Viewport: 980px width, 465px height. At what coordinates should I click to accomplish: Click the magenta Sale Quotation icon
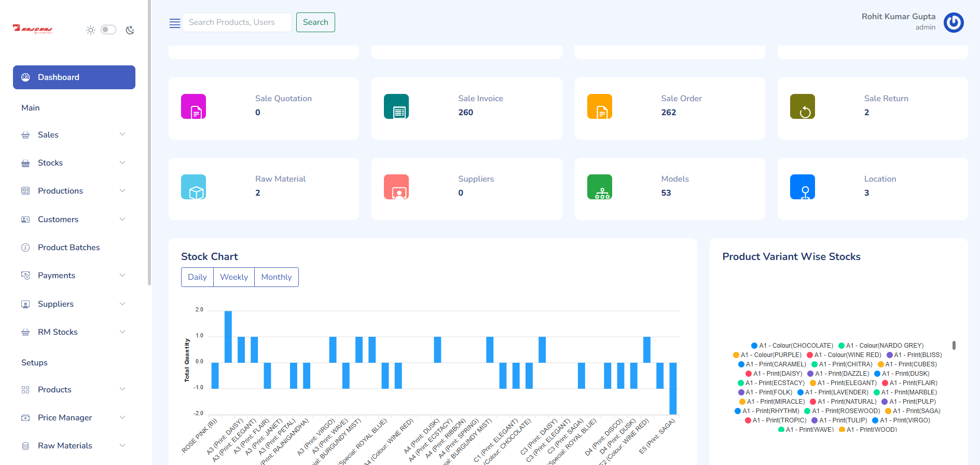coord(194,106)
